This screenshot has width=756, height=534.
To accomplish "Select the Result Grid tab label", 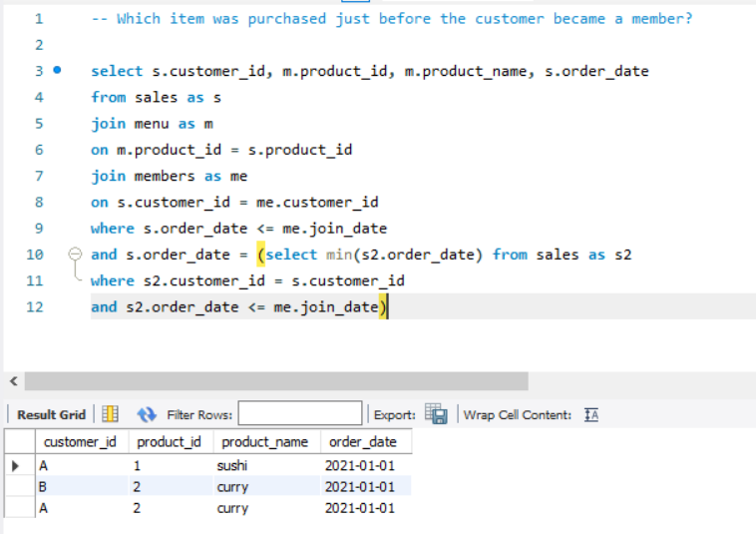I will click(x=51, y=414).
